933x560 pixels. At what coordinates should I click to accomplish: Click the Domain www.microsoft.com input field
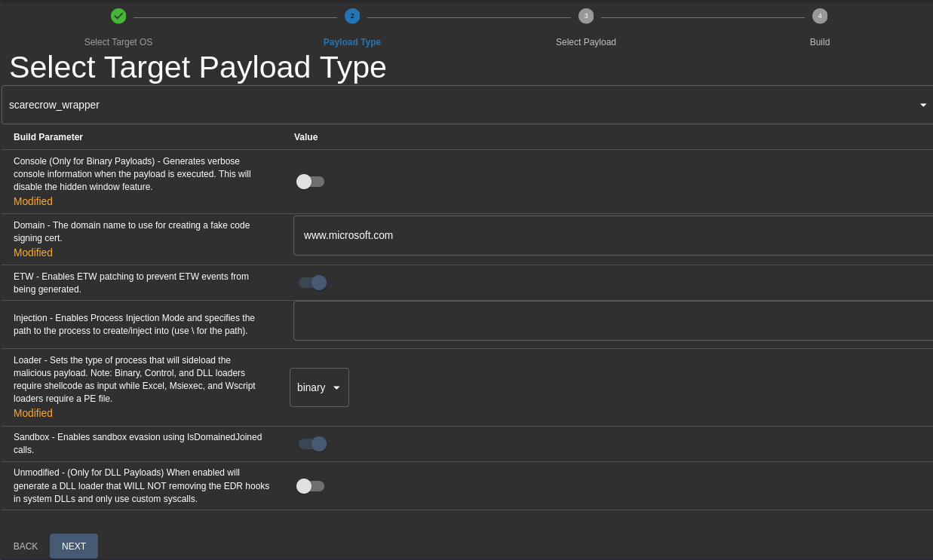[x=613, y=235]
